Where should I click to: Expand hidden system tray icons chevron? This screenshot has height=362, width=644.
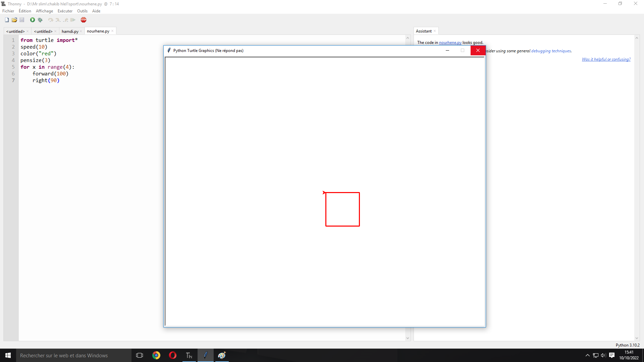pyautogui.click(x=587, y=355)
